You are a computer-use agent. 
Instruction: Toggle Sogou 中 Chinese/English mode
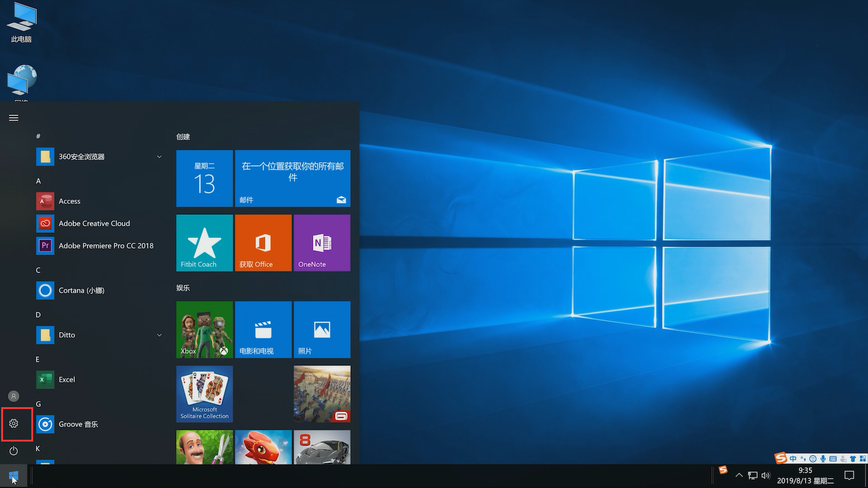(x=793, y=459)
